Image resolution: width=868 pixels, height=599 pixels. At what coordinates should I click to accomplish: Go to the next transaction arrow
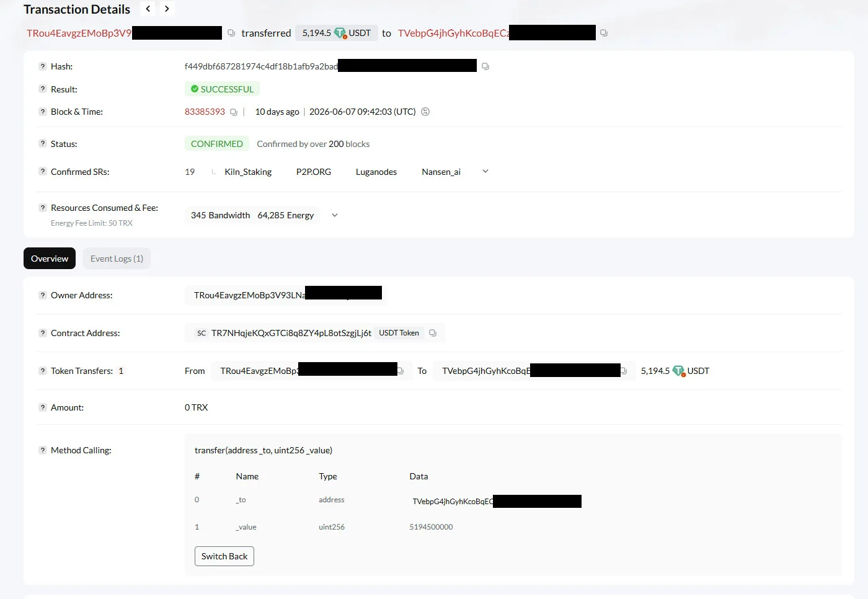[167, 9]
